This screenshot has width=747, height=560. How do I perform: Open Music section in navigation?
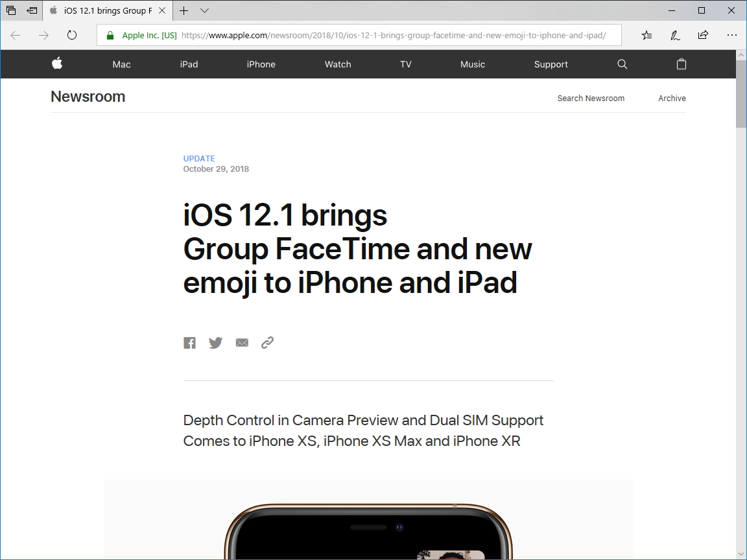click(473, 64)
